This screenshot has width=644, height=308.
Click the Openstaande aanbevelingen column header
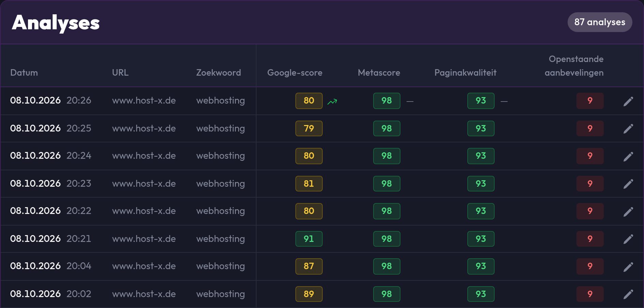click(574, 66)
